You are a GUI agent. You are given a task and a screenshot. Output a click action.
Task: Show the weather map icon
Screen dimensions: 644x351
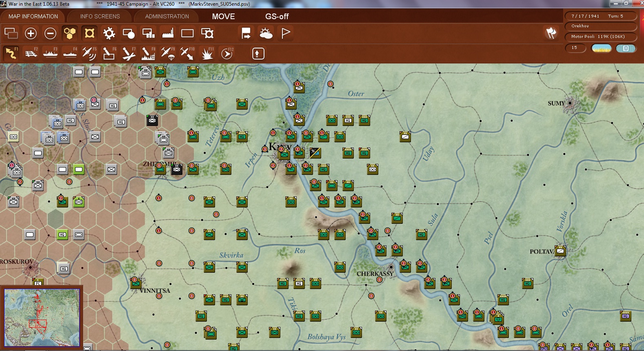[266, 33]
